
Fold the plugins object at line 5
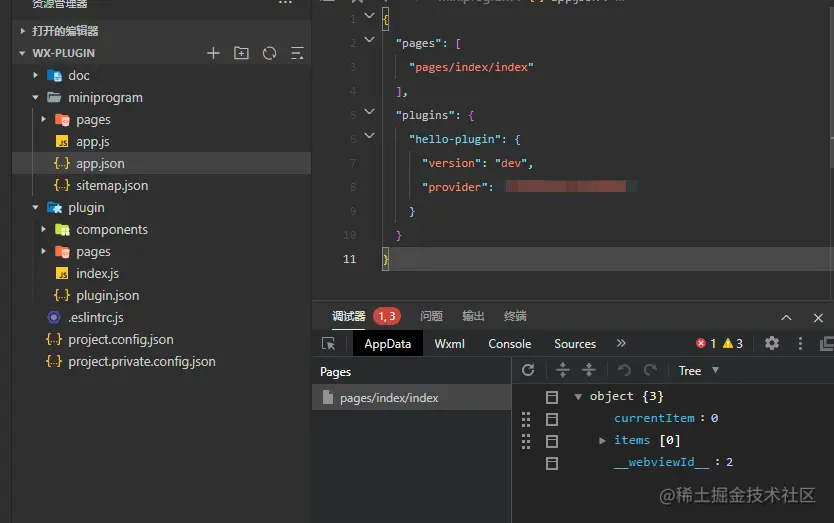point(369,112)
